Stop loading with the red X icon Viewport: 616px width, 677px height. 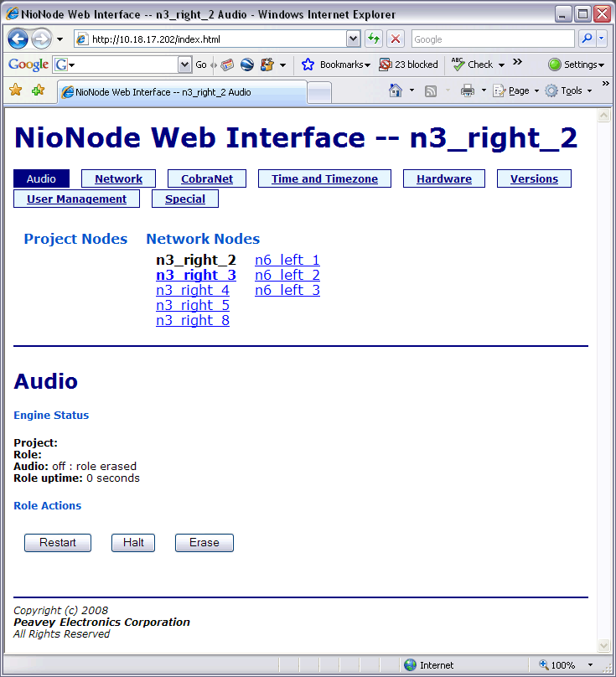click(396, 39)
